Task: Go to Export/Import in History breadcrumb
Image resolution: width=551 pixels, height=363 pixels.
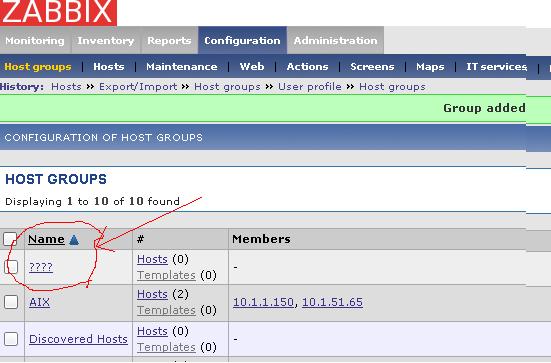Action: pos(138,87)
